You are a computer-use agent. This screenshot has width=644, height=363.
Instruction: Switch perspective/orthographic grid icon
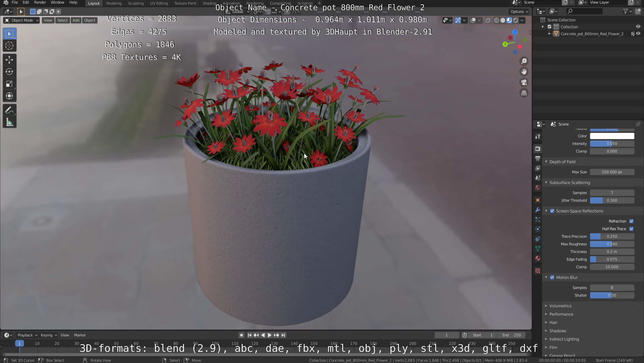point(524,93)
